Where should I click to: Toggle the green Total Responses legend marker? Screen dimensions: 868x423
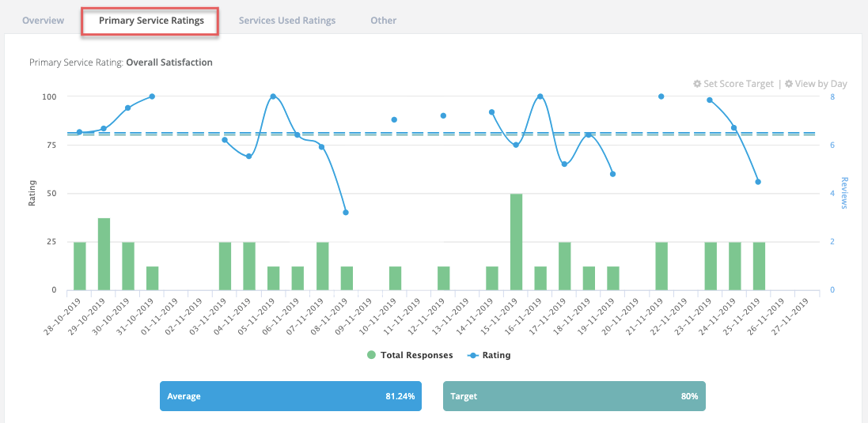coord(371,355)
